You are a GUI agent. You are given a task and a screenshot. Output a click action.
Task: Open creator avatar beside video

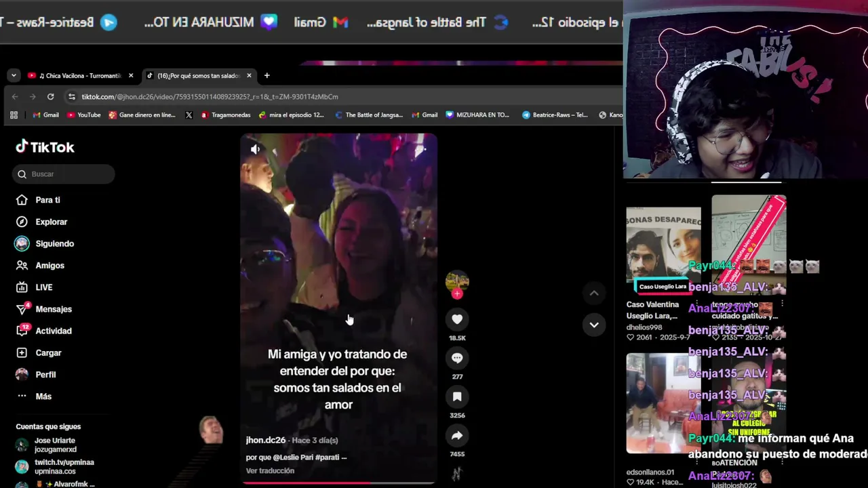(457, 281)
